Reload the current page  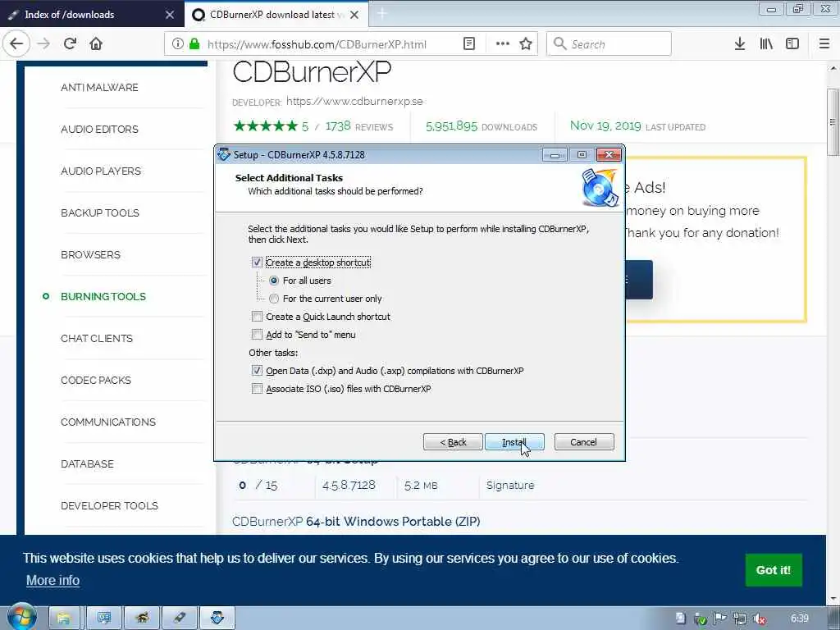(70, 44)
